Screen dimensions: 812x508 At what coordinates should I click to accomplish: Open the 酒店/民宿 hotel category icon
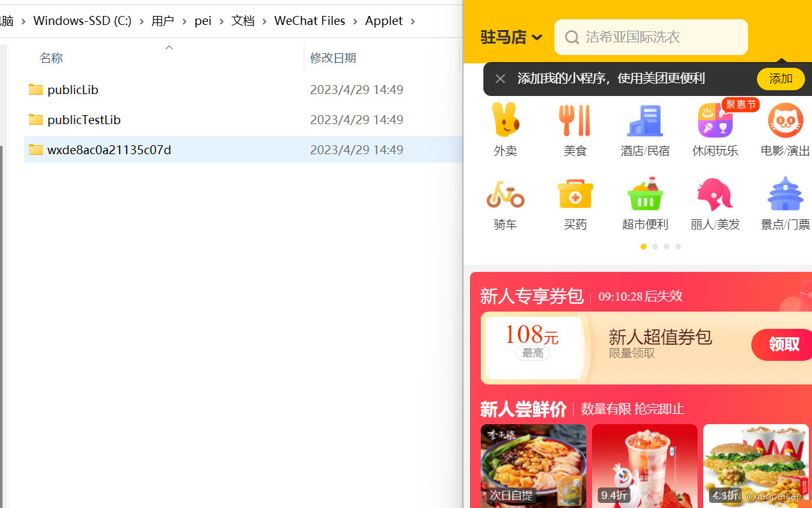[645, 120]
